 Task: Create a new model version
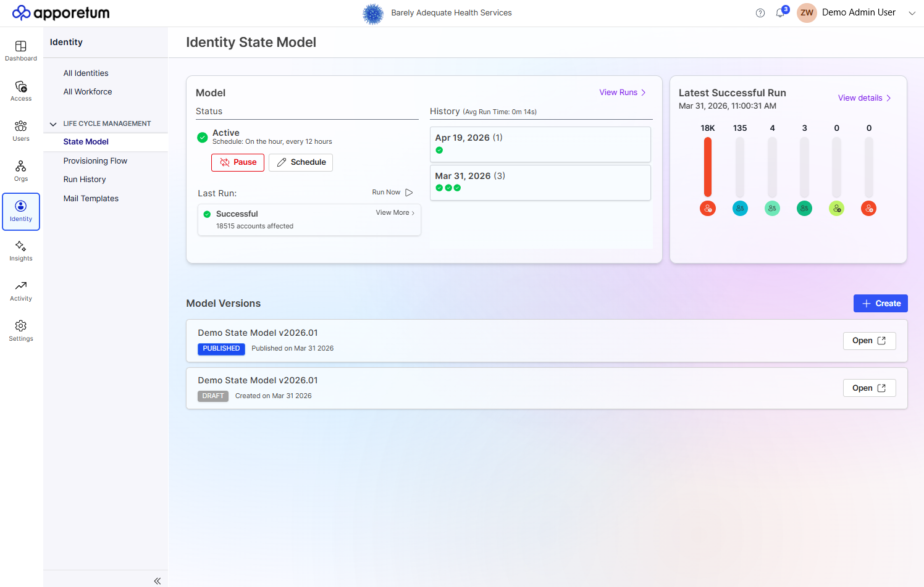[x=880, y=303]
